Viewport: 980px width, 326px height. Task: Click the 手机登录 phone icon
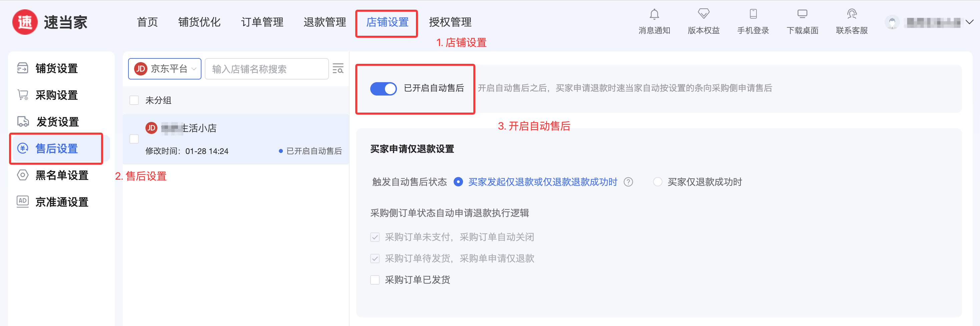753,14
